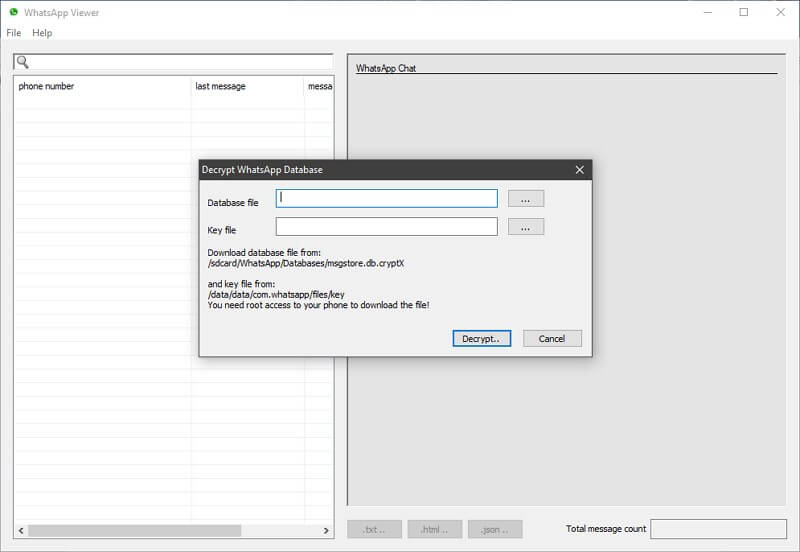Export chat using the .html button
Image resolution: width=800 pixels, height=552 pixels.
[x=435, y=529]
